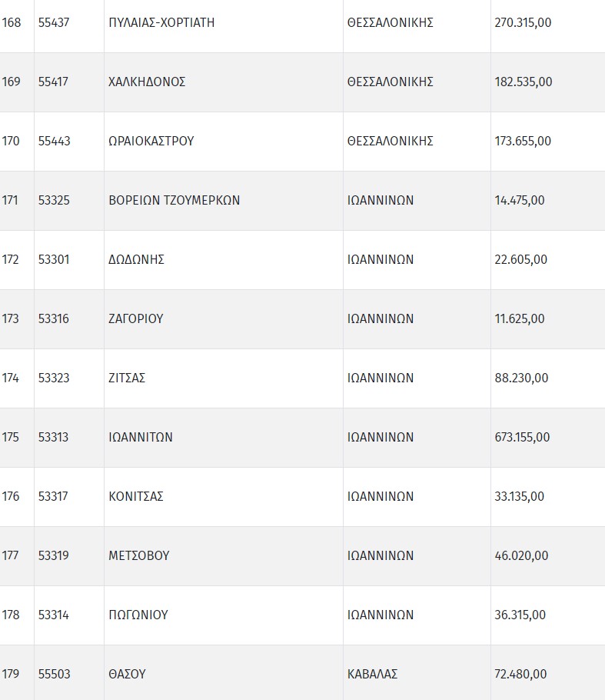
Task: Select ΙΩΑΝΝΙΤΩΝ municipality name
Action: pos(141,437)
